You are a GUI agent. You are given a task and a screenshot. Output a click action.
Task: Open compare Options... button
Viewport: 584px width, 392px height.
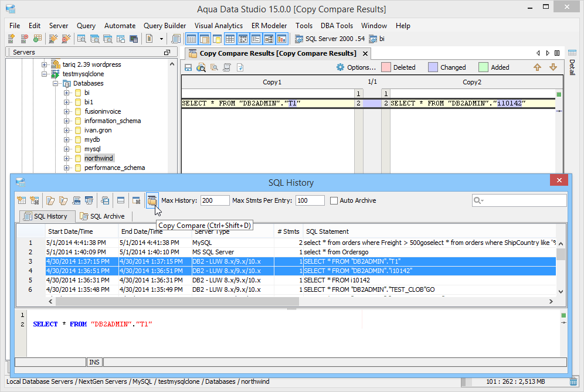(x=356, y=67)
